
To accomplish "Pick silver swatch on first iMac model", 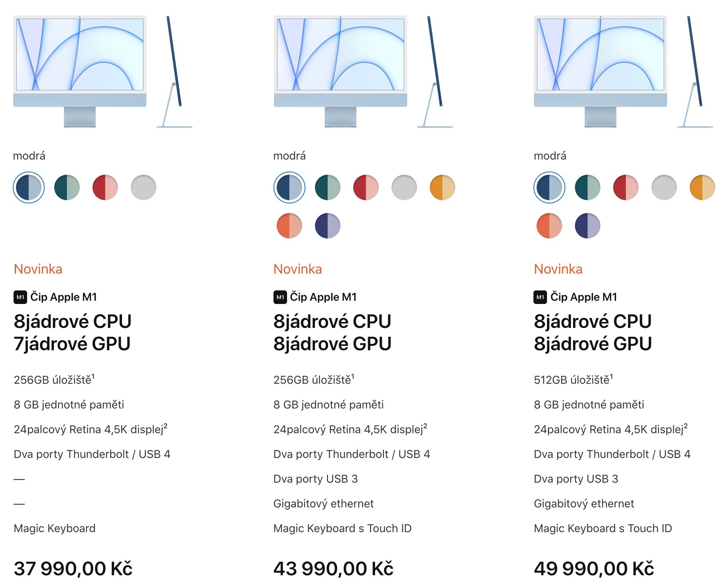I will pos(144,187).
